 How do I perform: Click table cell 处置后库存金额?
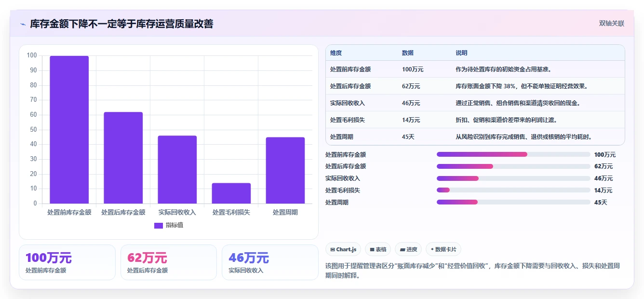pos(350,86)
